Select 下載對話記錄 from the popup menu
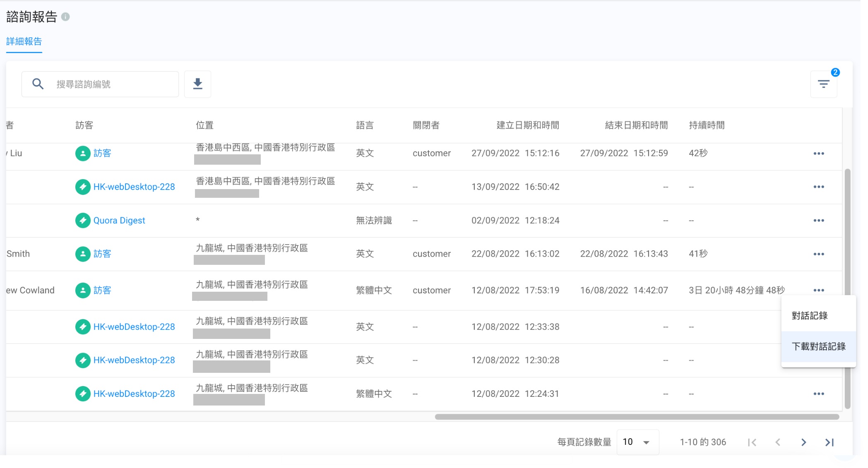 click(x=818, y=346)
